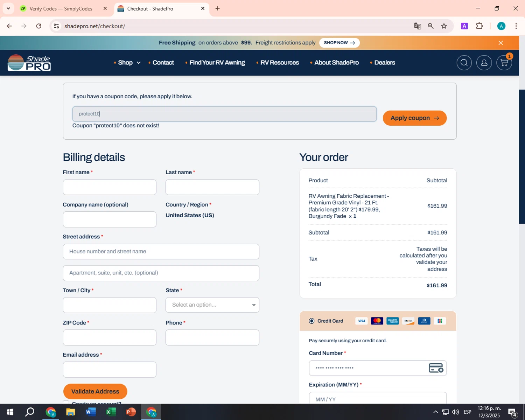Open Word from the taskbar
Screen dimensions: 525x420
[x=90, y=412]
